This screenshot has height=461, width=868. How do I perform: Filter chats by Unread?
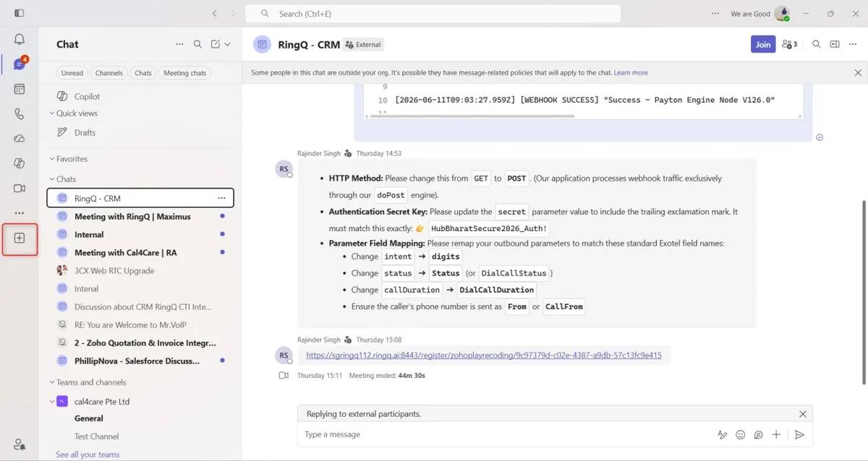(x=72, y=73)
